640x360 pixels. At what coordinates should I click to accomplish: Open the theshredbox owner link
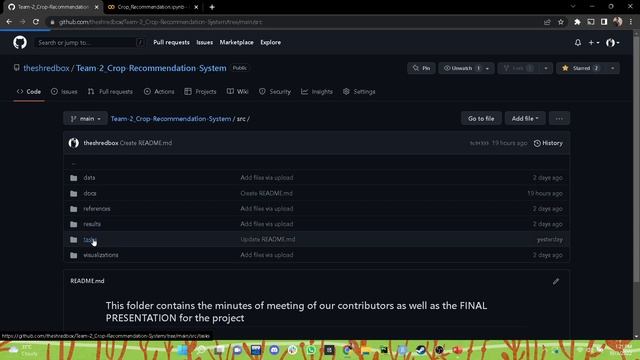(x=46, y=68)
